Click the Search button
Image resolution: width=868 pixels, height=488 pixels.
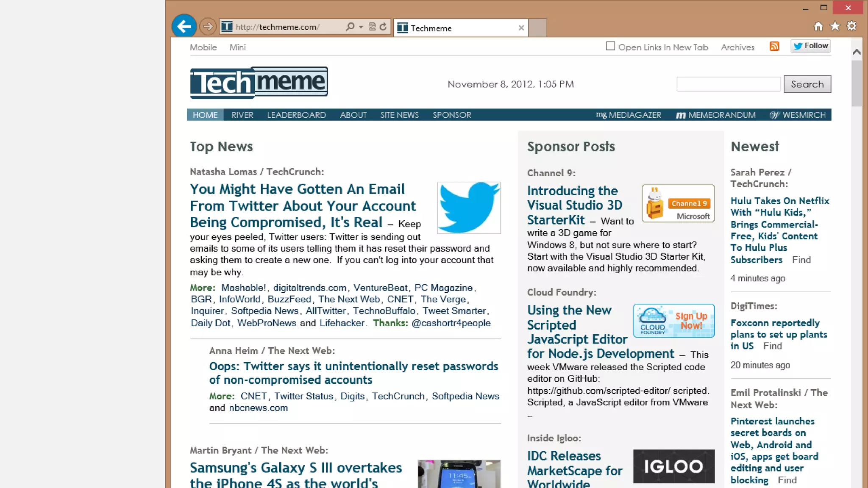[x=807, y=84]
